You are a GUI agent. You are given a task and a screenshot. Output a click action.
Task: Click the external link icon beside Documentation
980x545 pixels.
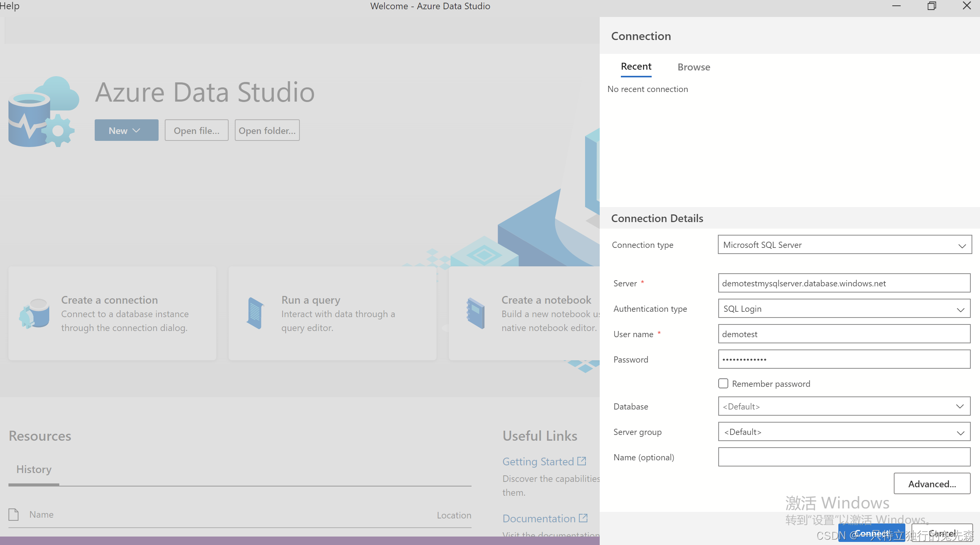tap(583, 518)
